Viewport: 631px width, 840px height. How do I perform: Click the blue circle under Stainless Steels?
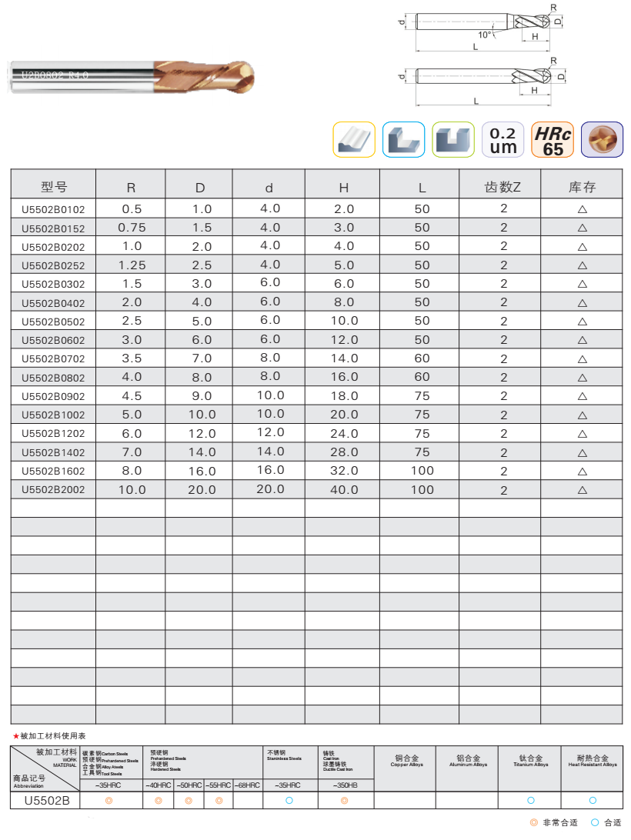tap(289, 801)
